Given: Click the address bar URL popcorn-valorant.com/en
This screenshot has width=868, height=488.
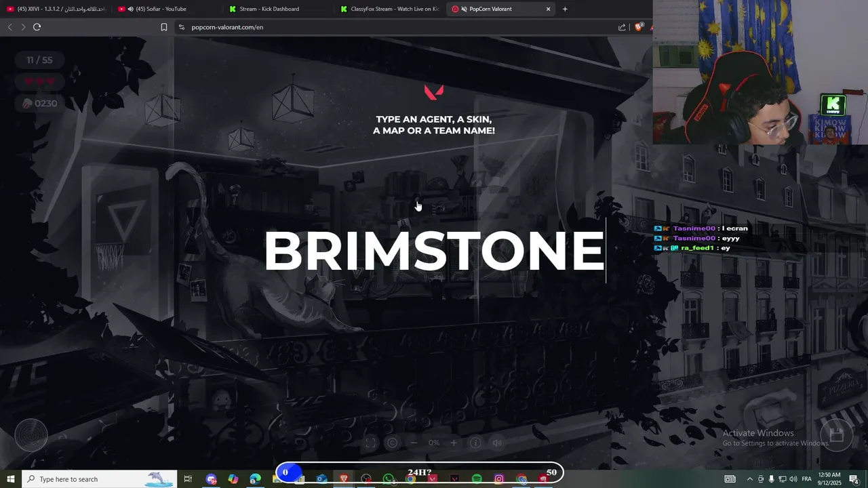Looking at the screenshot, I should [x=227, y=27].
